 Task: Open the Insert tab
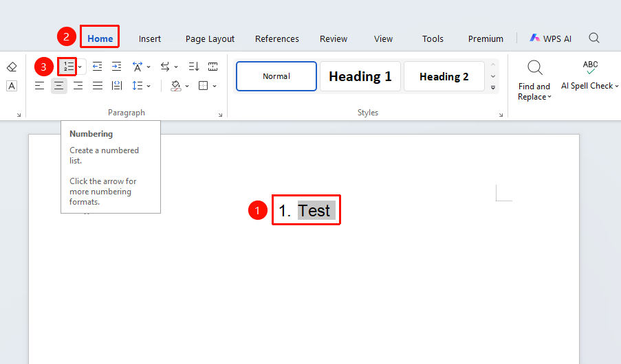coord(150,38)
